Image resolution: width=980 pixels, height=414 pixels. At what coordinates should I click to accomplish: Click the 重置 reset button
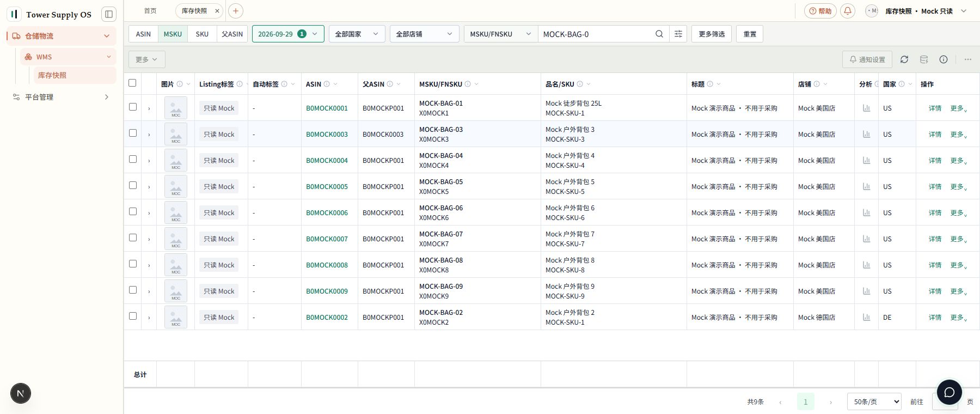[750, 34]
